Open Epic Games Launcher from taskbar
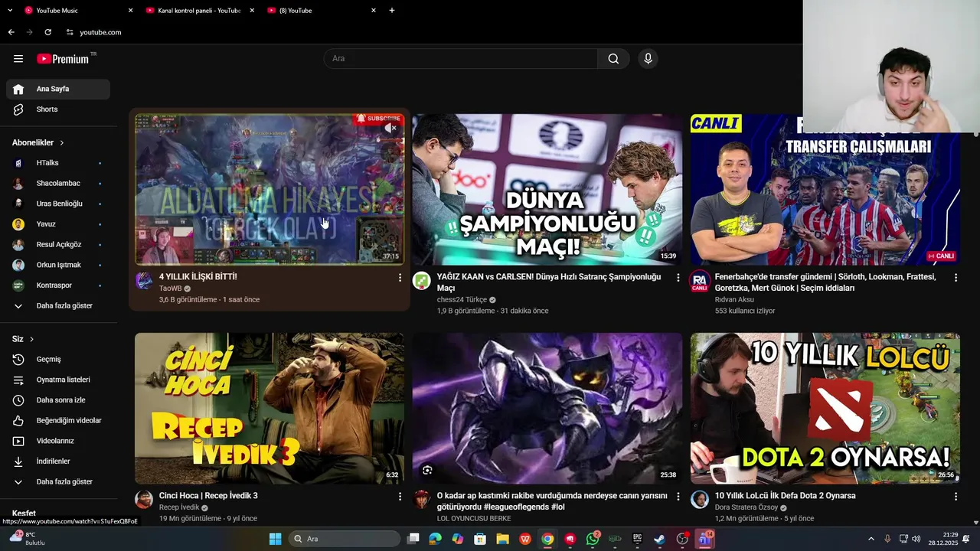The height and width of the screenshot is (551, 980). pos(637,539)
